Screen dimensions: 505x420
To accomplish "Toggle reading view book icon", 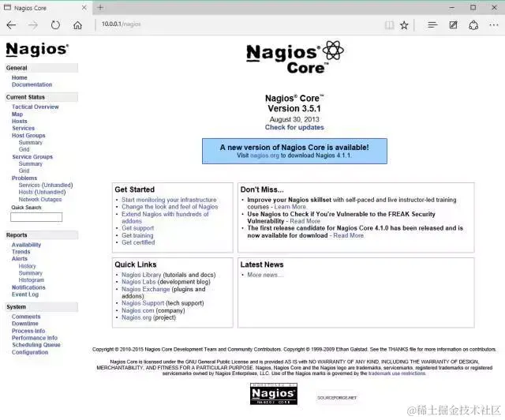I will (x=389, y=24).
